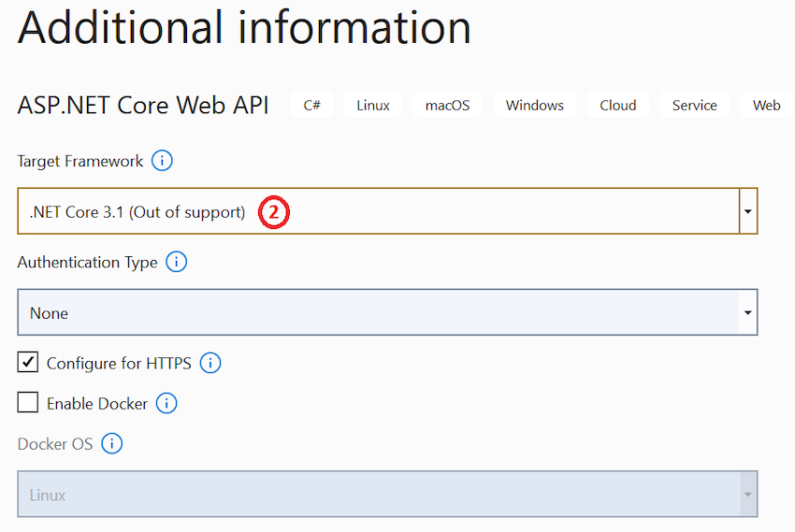Open the Target Framework dropdown arrow
Image resolution: width=795 pixels, height=532 pixels.
click(747, 212)
